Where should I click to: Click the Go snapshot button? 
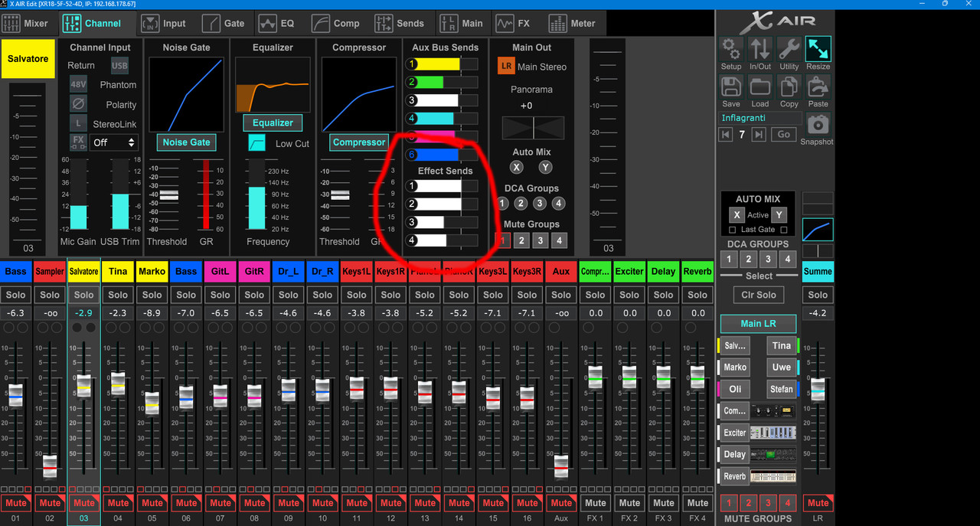tap(784, 135)
